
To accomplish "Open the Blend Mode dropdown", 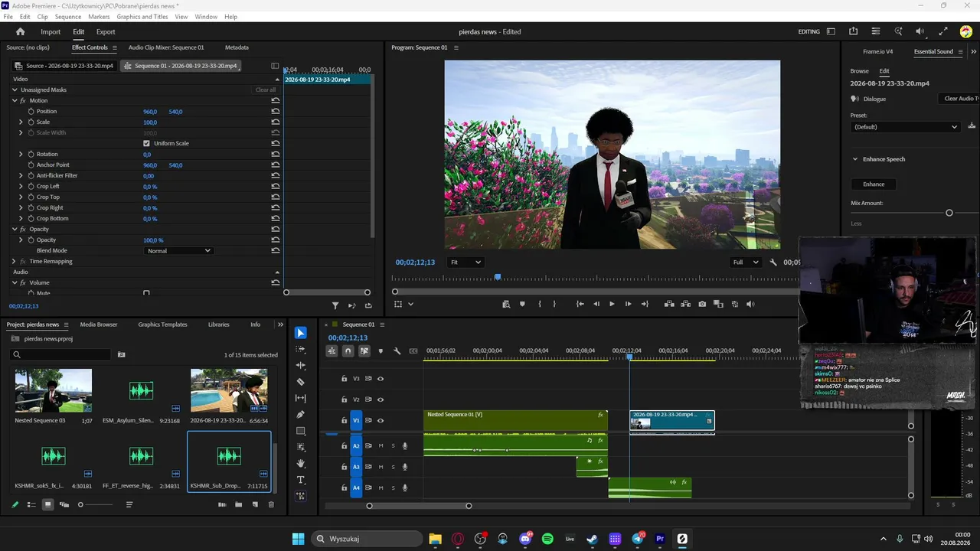I will point(178,251).
